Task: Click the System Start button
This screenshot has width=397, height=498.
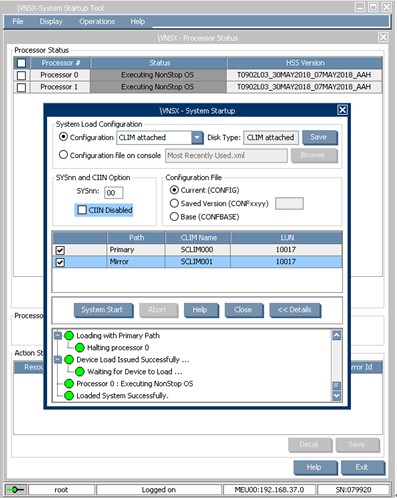Action: click(x=103, y=310)
